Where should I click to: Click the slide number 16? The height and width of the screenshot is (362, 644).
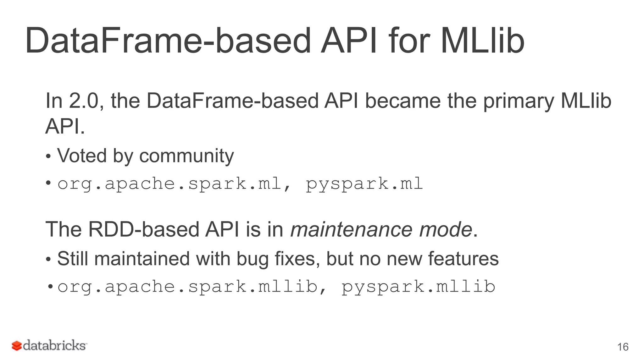click(x=623, y=347)
